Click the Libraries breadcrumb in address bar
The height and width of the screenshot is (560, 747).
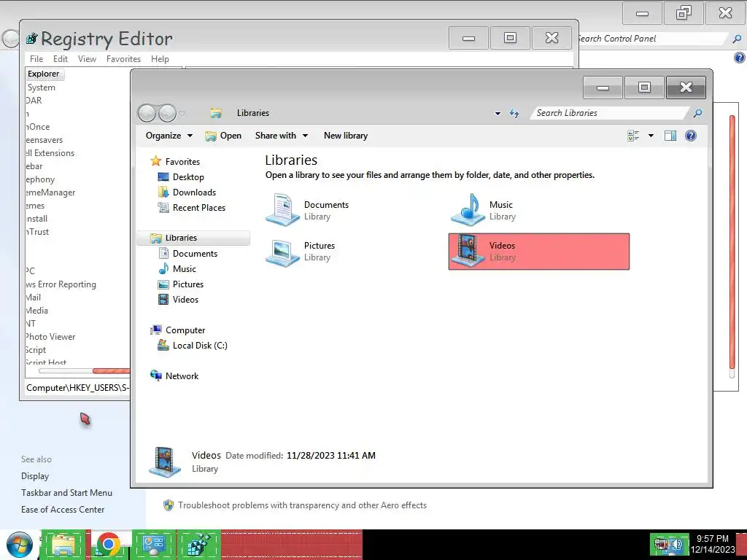[x=253, y=113]
